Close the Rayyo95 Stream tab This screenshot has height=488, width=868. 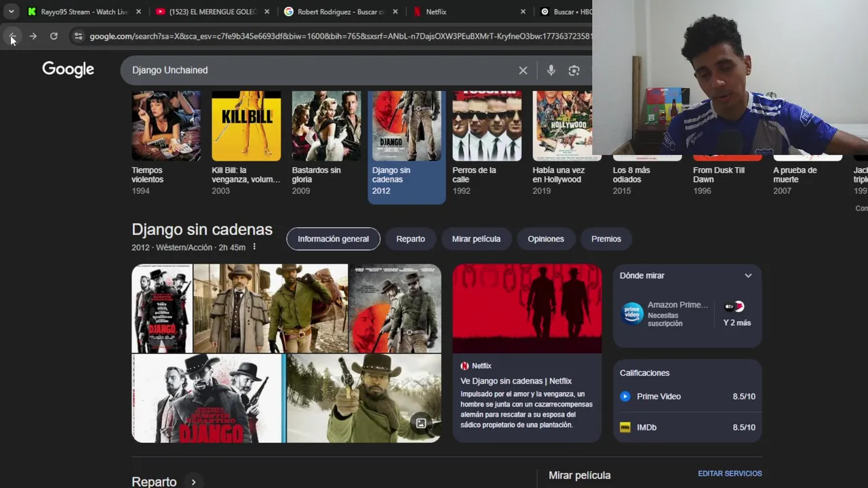138,12
